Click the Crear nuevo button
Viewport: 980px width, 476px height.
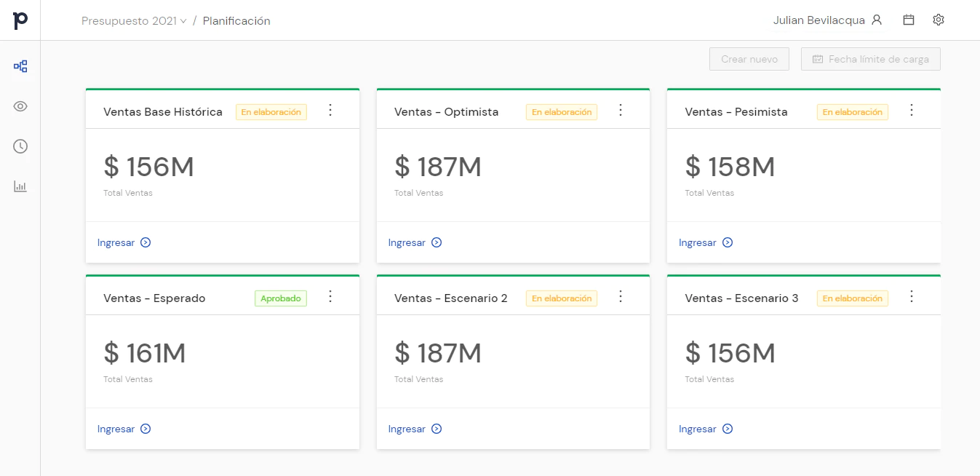pos(749,59)
